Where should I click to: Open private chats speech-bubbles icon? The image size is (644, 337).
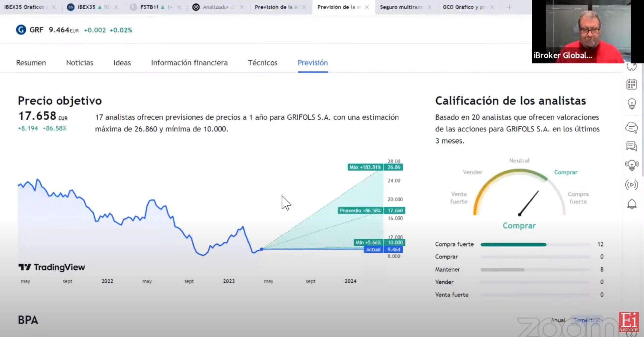point(632,146)
